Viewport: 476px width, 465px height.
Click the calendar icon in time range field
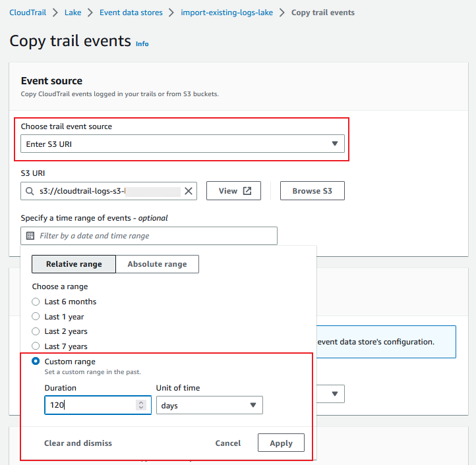point(30,236)
